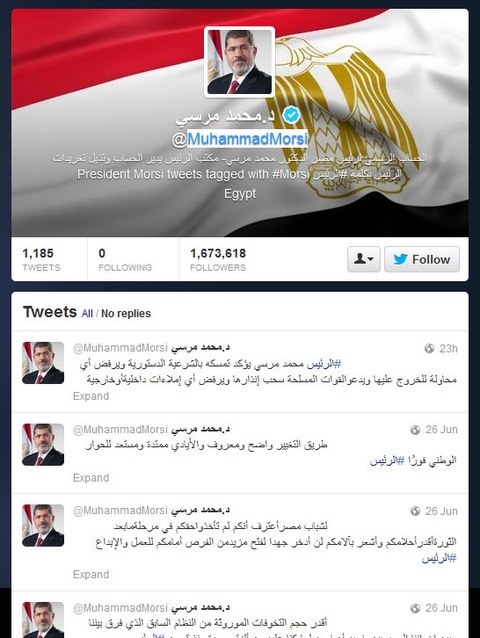Screen dimensions: 480x638
Task: Click globe icon on second tweet dated 26 Jun
Action: click(x=415, y=430)
